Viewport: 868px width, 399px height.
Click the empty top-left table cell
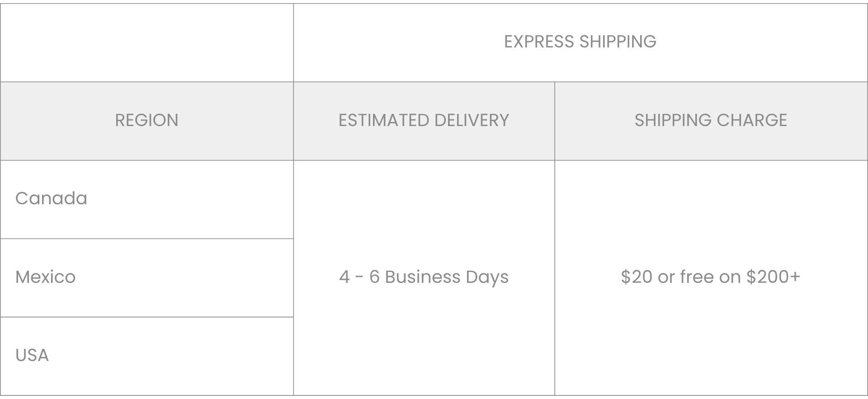146,42
